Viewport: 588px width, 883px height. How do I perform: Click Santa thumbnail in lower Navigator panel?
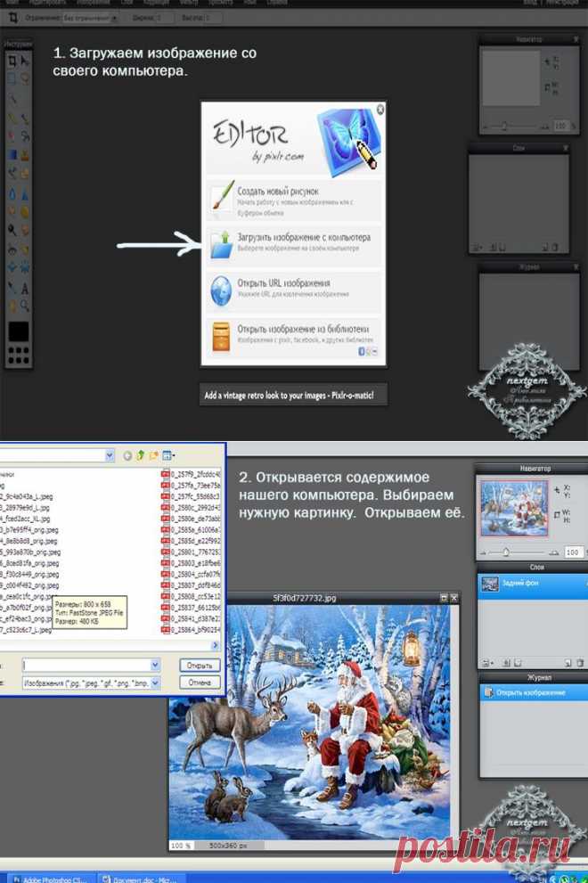tap(514, 508)
